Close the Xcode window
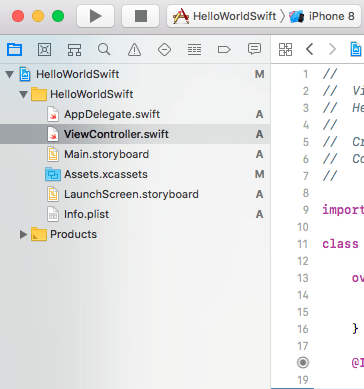 [18, 16]
